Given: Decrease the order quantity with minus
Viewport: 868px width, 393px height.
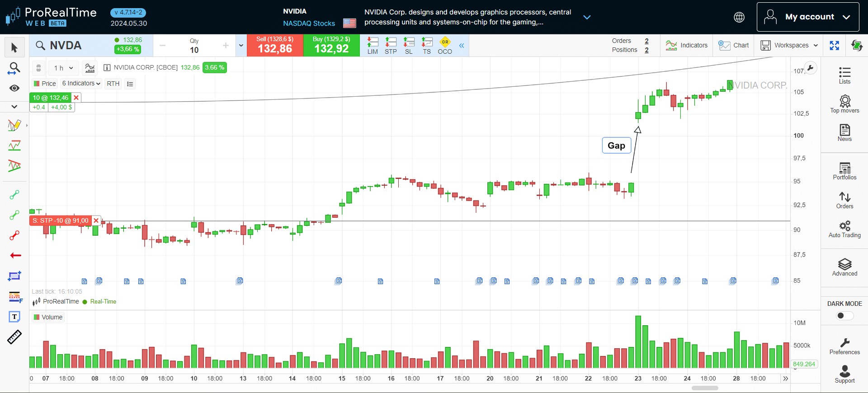Looking at the screenshot, I should point(163,46).
